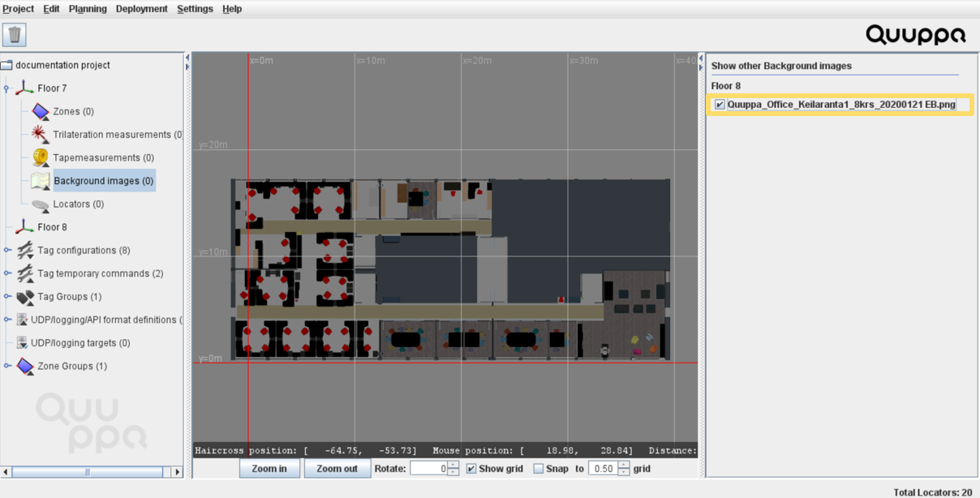The image size is (980, 498).
Task: Click the Floor 8 label in right panel
Action: click(726, 86)
